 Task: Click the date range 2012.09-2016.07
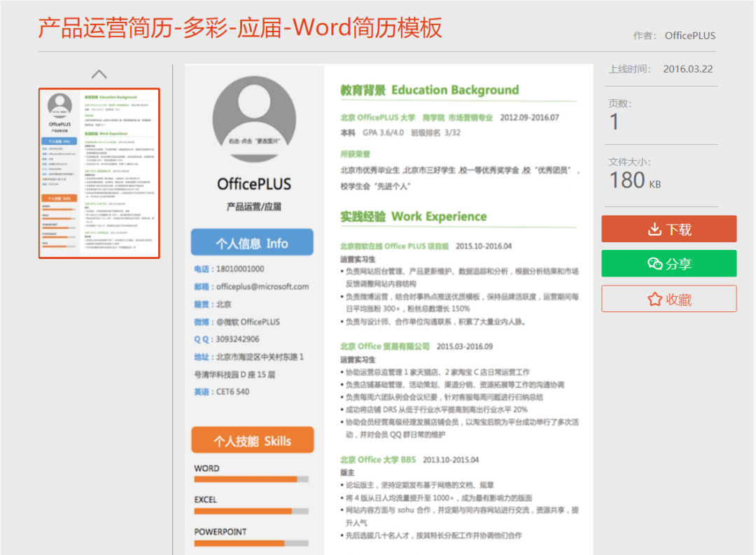(x=529, y=118)
